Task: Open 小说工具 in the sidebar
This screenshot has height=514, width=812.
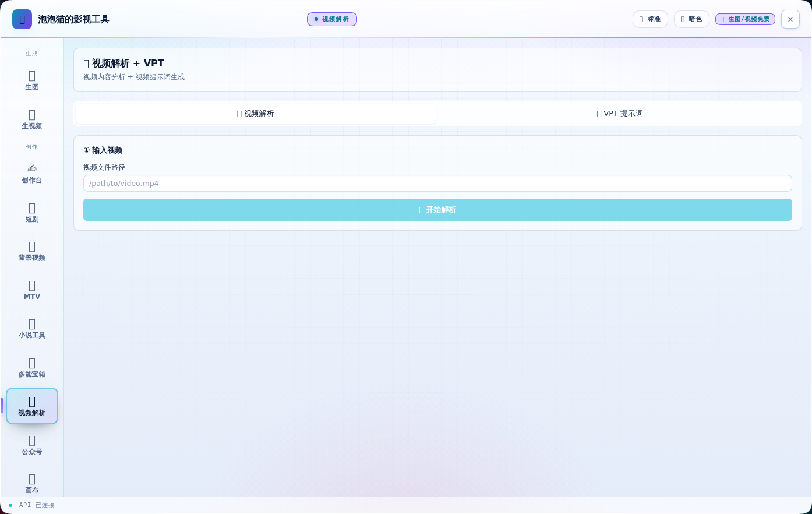Action: click(x=32, y=329)
